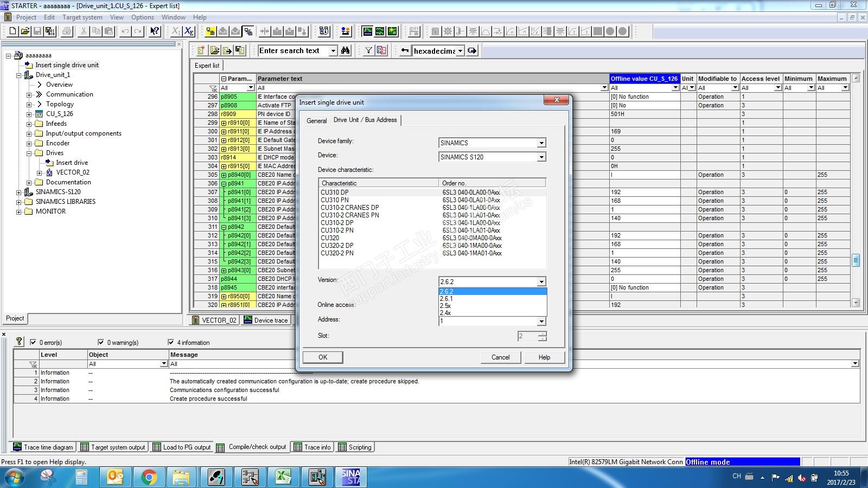Screen dimensions: 868x488
Task: Click the funnel filter icon in expert list toolbar
Action: tap(369, 50)
